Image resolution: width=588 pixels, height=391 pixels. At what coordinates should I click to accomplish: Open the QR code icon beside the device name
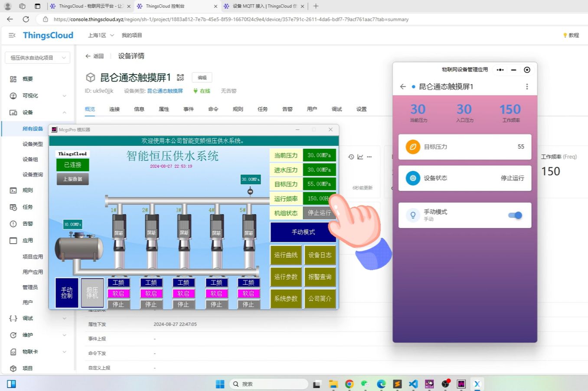click(x=180, y=78)
